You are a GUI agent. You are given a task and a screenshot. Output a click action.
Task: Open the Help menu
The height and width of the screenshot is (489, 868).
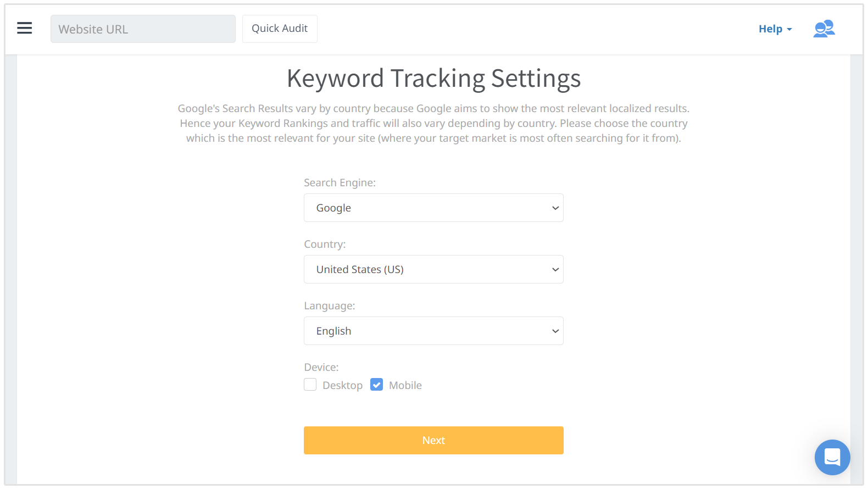tap(770, 29)
